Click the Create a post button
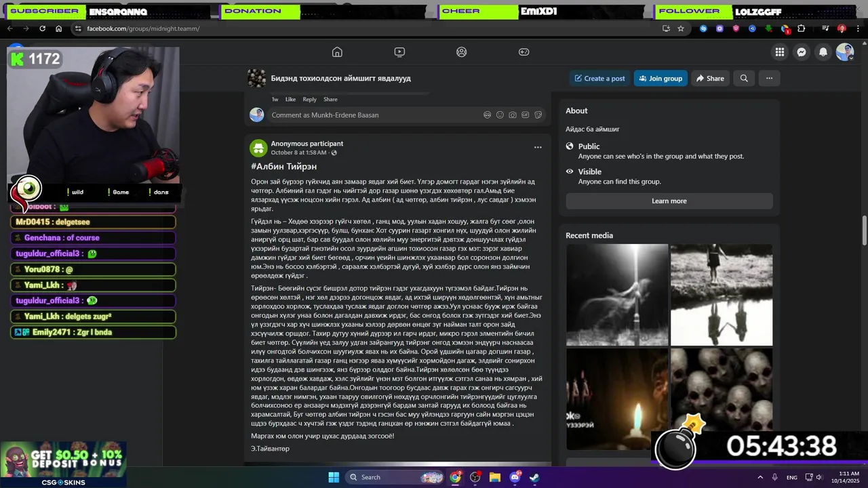This screenshot has height=488, width=868. [599, 79]
